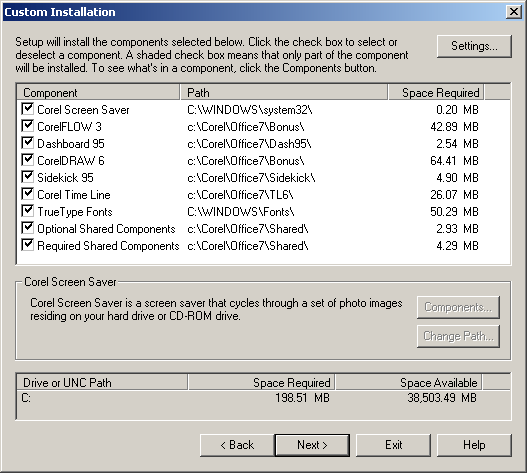The image size is (527, 473).
Task: Return using the Back button
Action: point(237,445)
